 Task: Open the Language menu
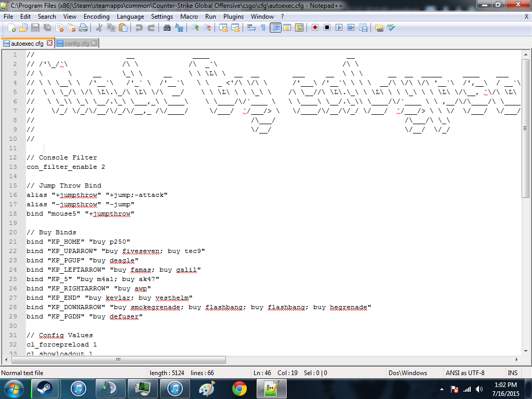click(130, 17)
